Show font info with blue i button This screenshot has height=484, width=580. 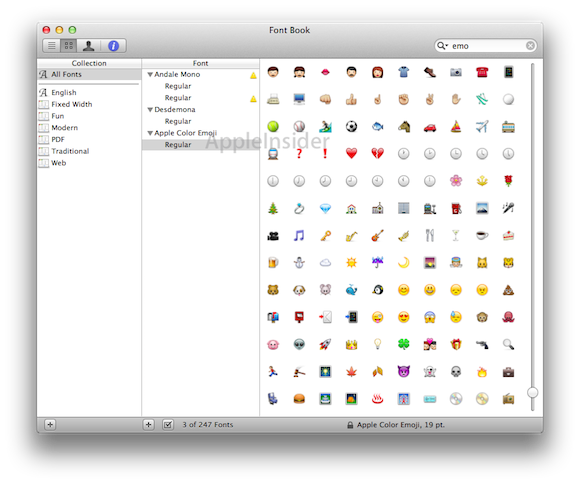click(113, 46)
